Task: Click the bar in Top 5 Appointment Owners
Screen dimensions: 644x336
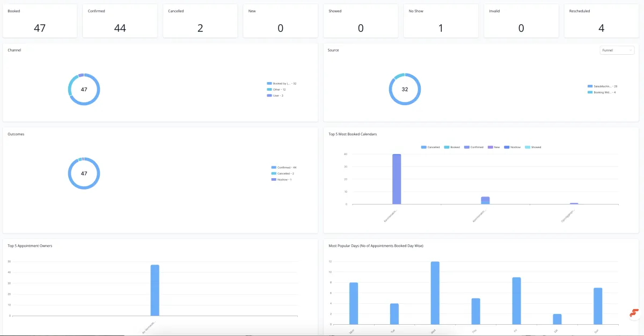Action: [x=155, y=290]
